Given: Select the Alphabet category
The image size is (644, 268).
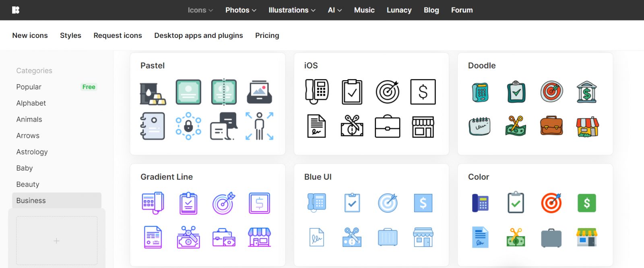Looking at the screenshot, I should coord(56,103).
